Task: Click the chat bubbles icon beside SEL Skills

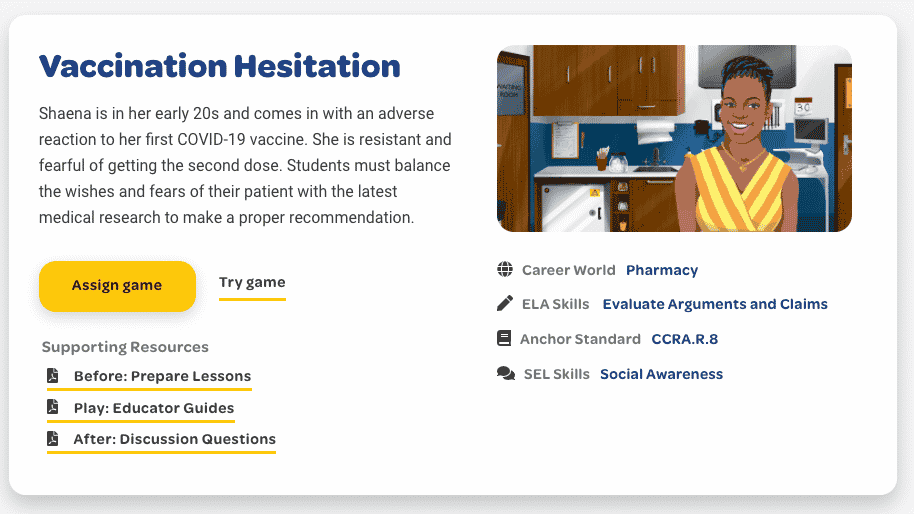Action: click(x=506, y=374)
